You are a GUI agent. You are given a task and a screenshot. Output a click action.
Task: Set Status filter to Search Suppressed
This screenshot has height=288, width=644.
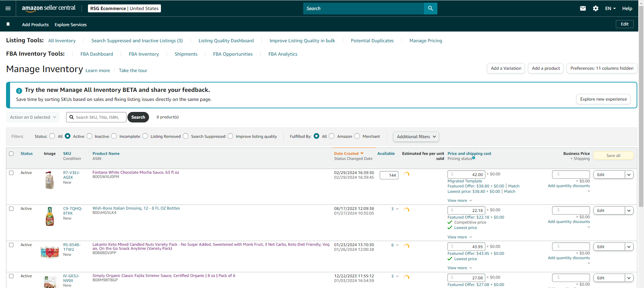pyautogui.click(x=186, y=136)
